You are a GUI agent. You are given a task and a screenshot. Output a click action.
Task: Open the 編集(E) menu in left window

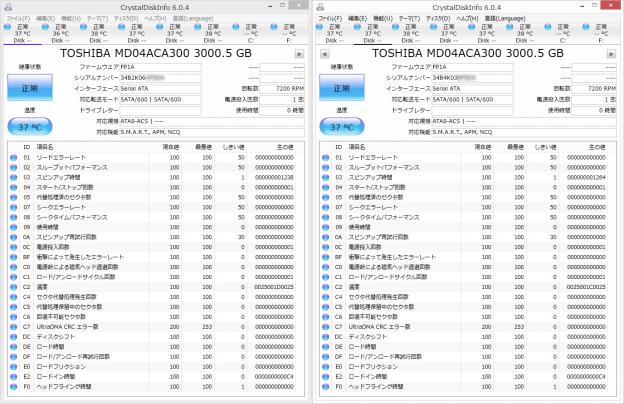tap(46, 18)
